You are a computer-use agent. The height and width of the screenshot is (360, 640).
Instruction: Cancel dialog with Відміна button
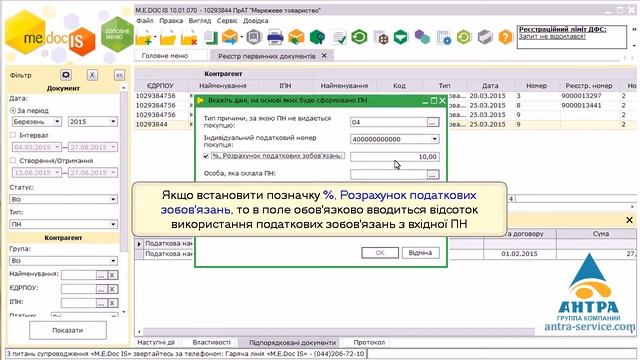click(420, 253)
